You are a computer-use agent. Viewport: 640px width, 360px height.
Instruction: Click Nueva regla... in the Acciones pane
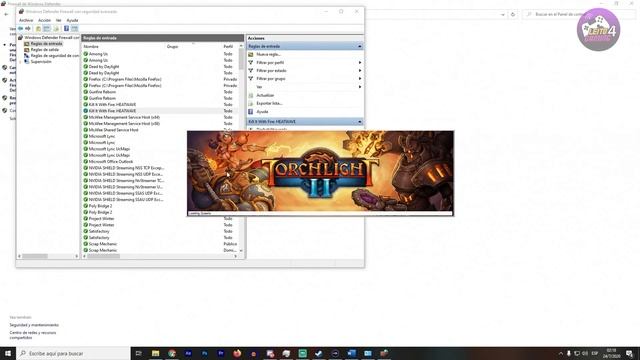(x=268, y=54)
